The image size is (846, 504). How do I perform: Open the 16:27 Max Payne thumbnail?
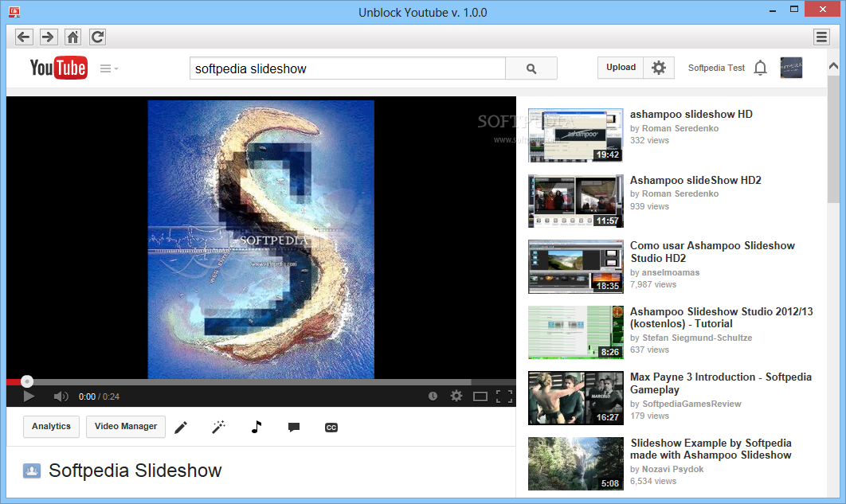click(x=576, y=398)
